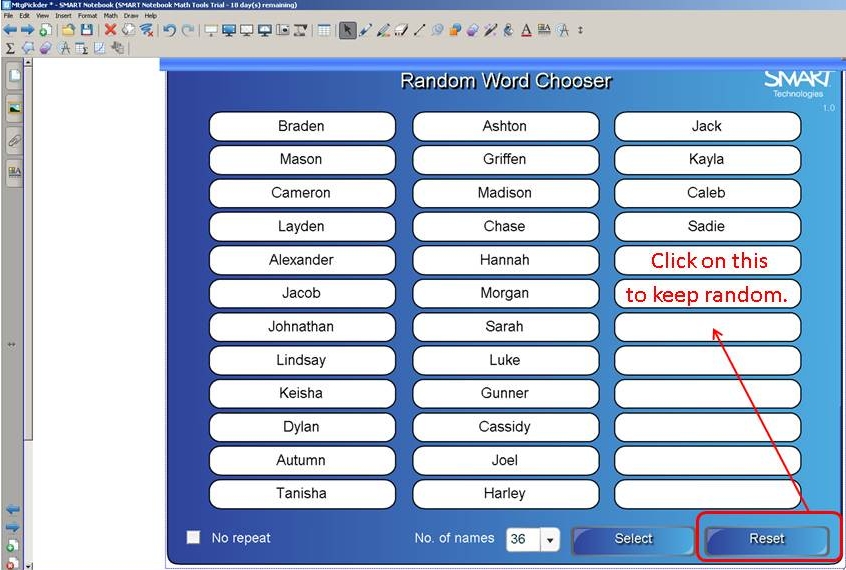This screenshot has height=570, width=846.
Task: Click the sidebar's bottom green plus page icon
Action: 13,546
